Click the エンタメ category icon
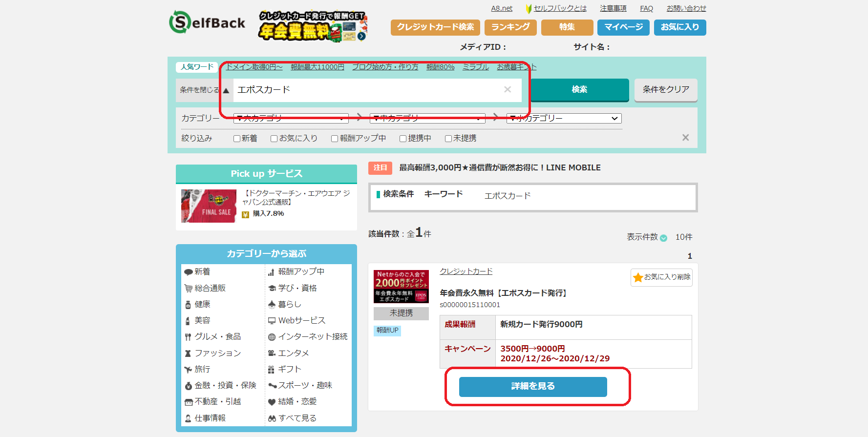 272,354
